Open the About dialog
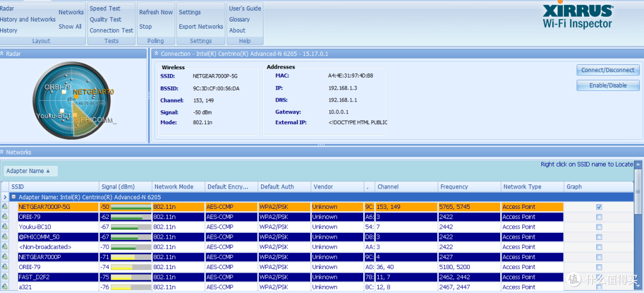The height and width of the screenshot is (293, 644). point(237,30)
